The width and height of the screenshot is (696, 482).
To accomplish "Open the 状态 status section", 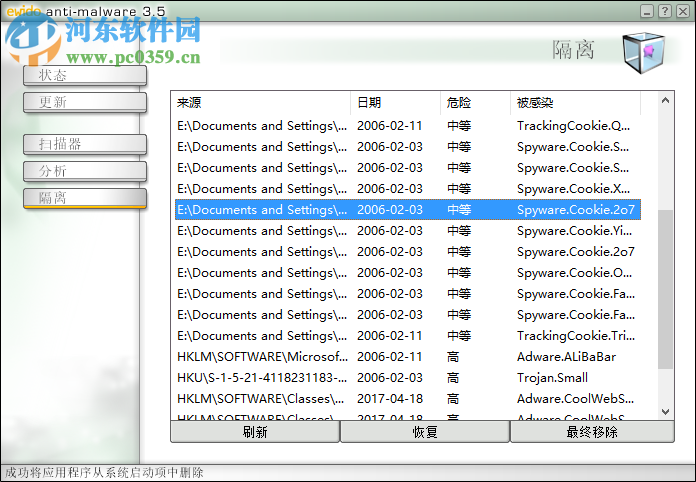I will point(85,75).
